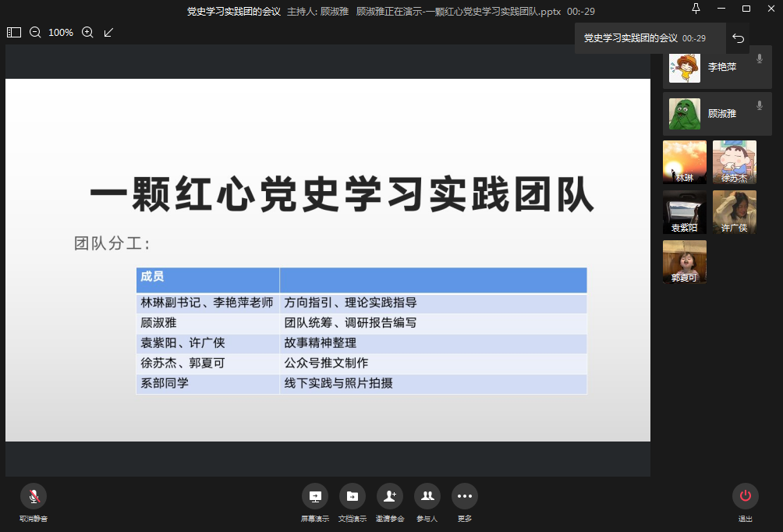The width and height of the screenshot is (783, 532).
Task: Zoom out the presented document
Action: pyautogui.click(x=35, y=32)
